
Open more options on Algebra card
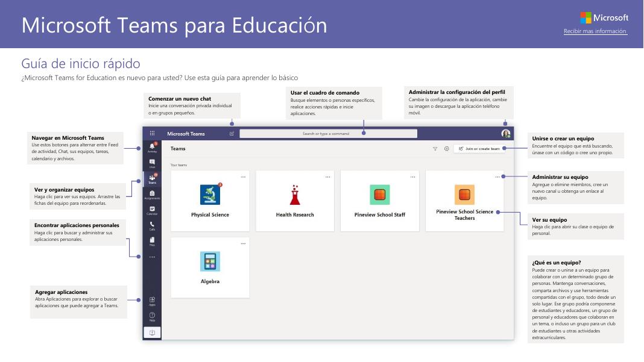(x=243, y=243)
